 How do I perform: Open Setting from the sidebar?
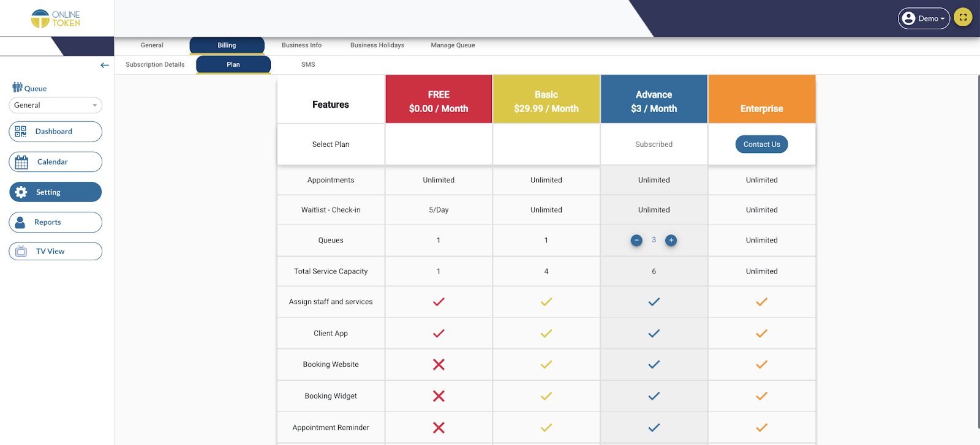pos(55,192)
